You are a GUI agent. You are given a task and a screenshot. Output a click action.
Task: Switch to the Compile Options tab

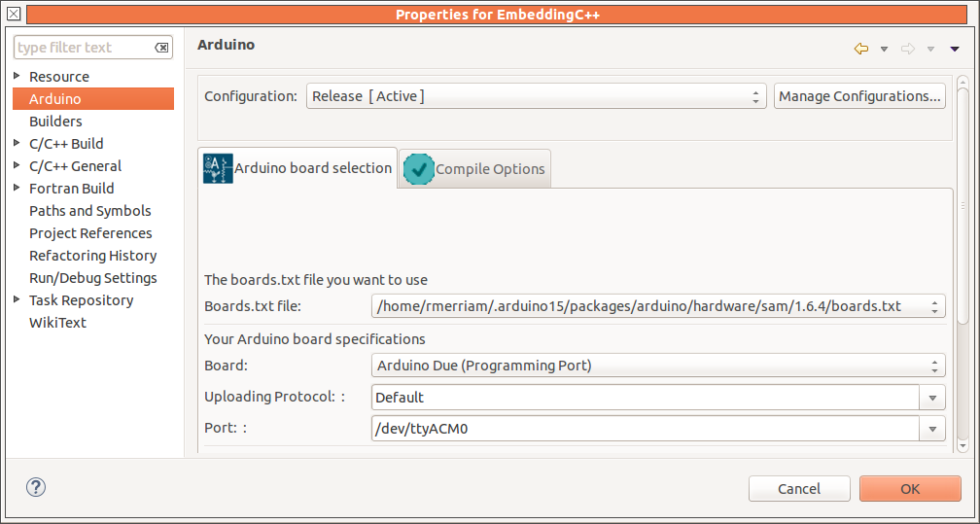[489, 169]
